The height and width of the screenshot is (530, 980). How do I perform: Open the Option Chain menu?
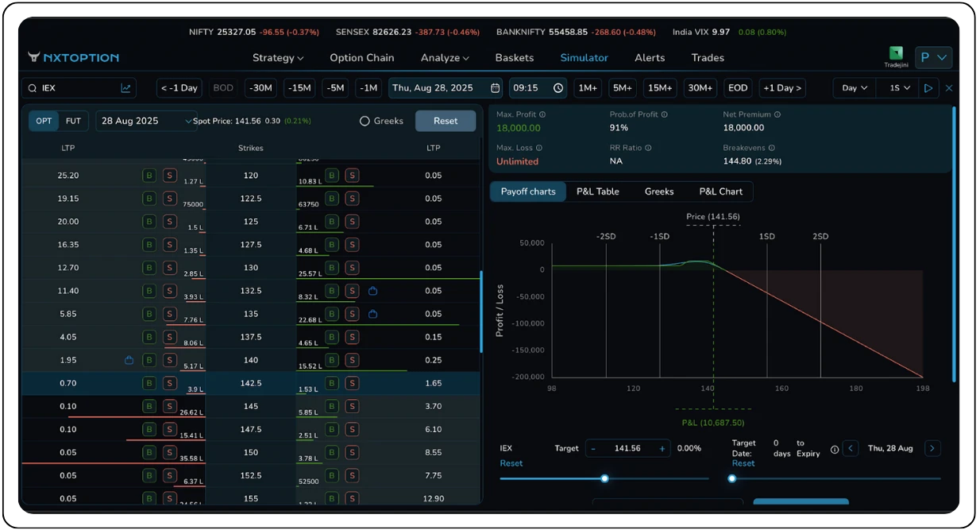(362, 58)
